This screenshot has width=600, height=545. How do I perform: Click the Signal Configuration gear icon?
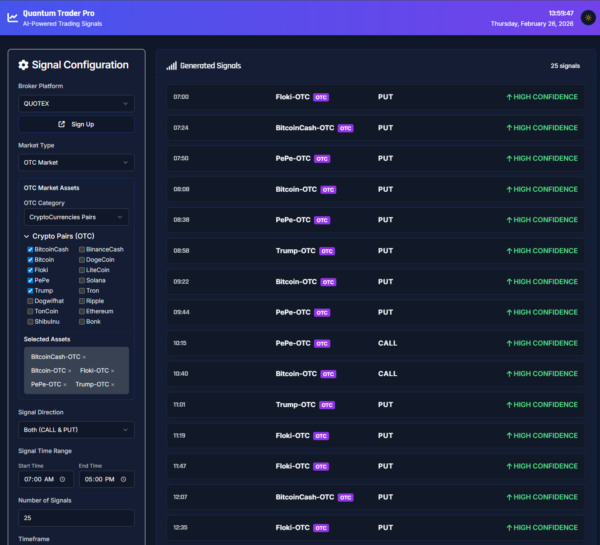tap(24, 65)
